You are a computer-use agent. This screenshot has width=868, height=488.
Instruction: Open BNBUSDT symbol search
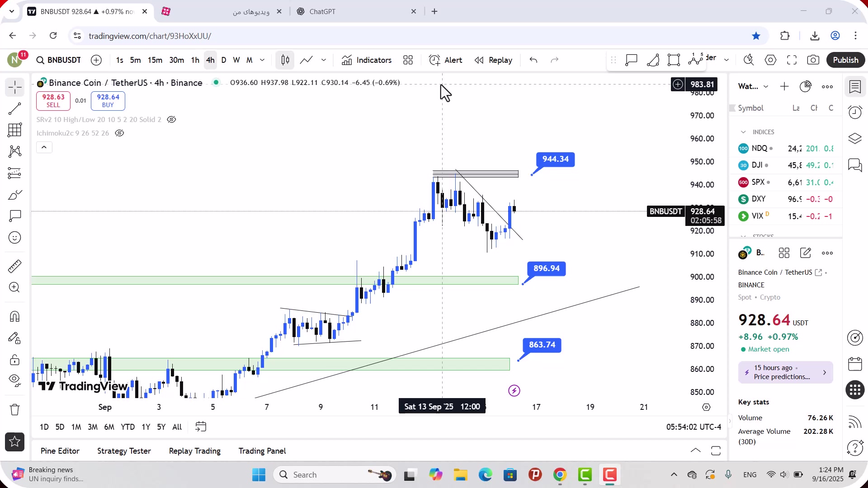pos(59,60)
